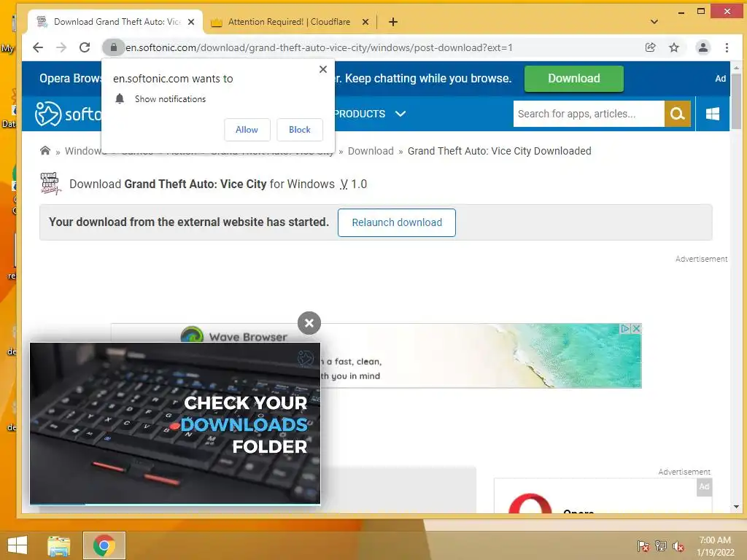The image size is (747, 560).
Task: Open the tab search chevron
Action: tap(654, 22)
